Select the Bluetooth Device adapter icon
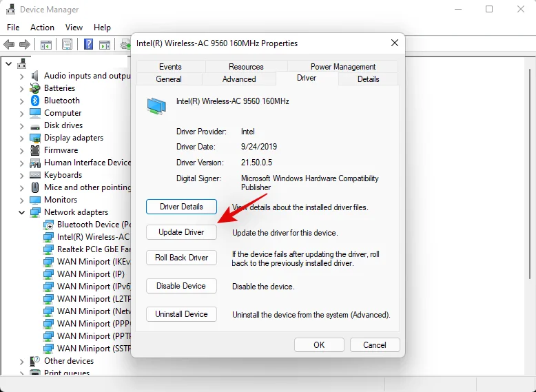The image size is (536, 392). [48, 225]
